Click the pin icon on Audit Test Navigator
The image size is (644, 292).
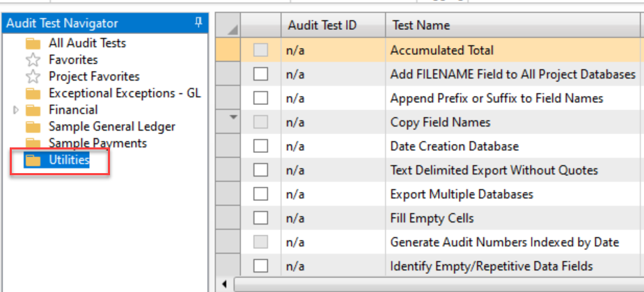coord(198,23)
